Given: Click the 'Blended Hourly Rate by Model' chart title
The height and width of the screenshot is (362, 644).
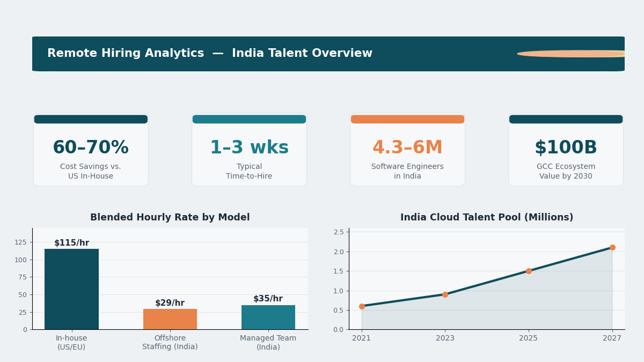Looking at the screenshot, I should pyautogui.click(x=170, y=218).
